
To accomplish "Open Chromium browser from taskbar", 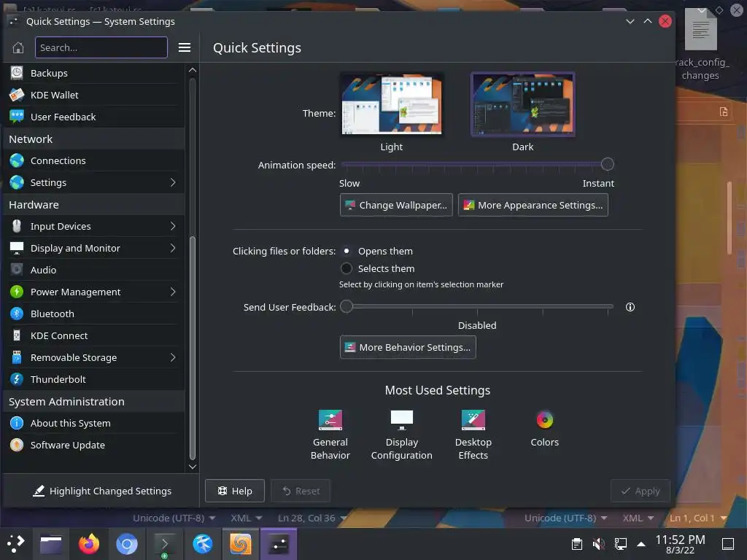I will [x=127, y=543].
